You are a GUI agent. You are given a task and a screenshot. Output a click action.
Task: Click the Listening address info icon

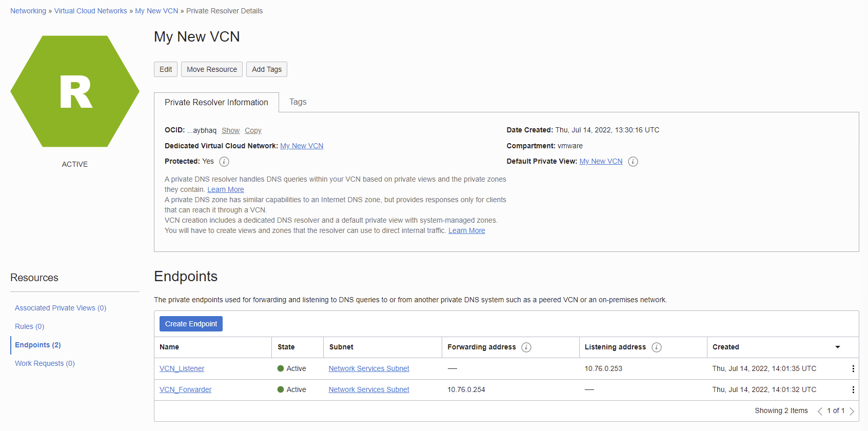657,347
